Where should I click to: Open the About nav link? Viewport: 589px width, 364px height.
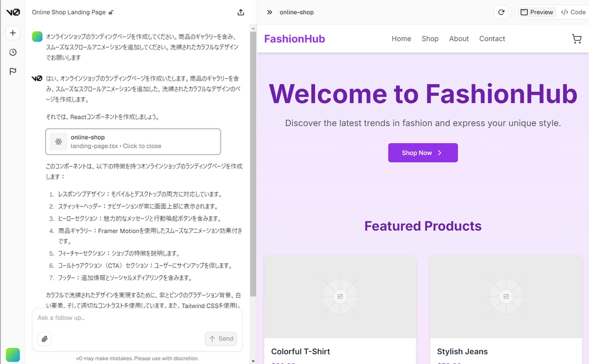tap(458, 39)
